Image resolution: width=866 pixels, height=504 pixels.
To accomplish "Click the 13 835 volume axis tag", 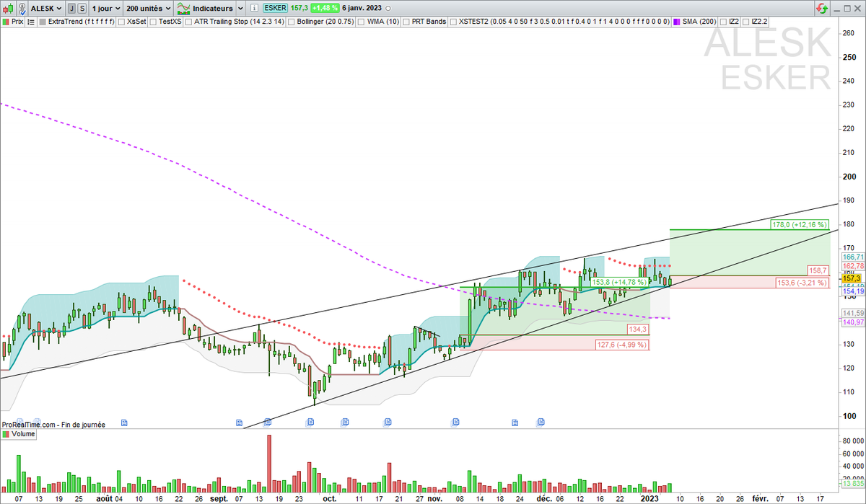I will (x=853, y=484).
